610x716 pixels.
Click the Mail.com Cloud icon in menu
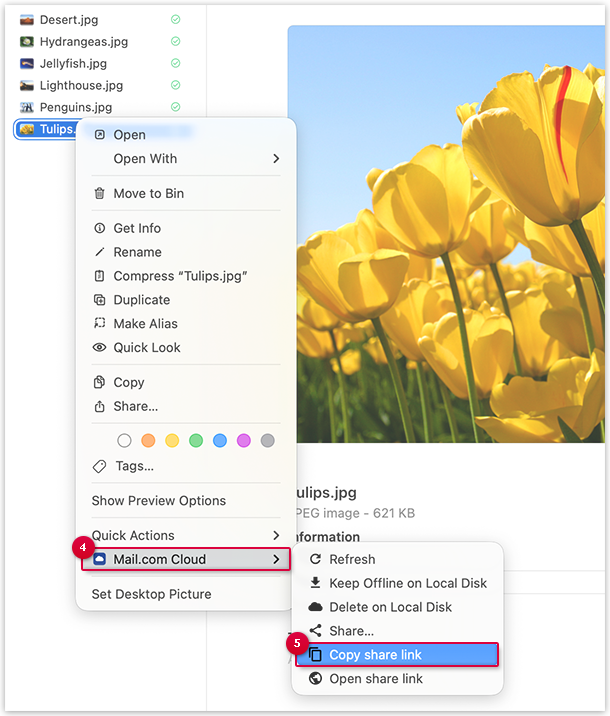click(99, 560)
